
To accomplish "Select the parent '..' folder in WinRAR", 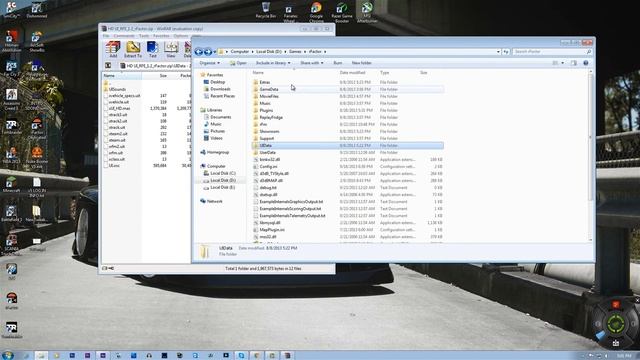I will (x=107, y=83).
